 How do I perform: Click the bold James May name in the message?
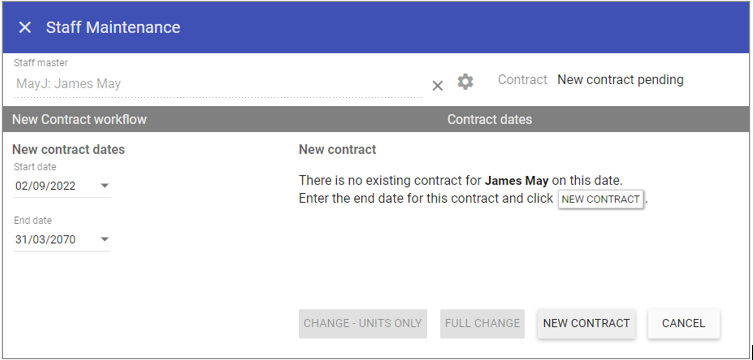click(x=516, y=181)
